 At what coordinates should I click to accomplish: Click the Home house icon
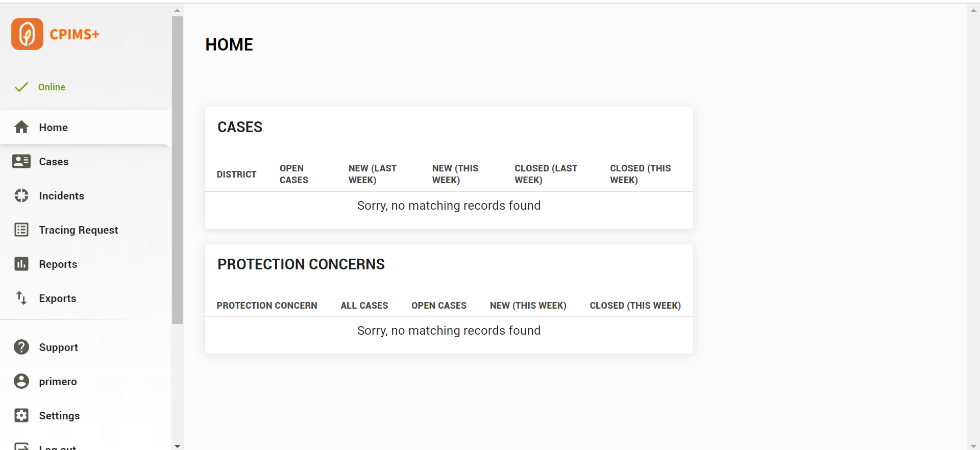pyautogui.click(x=21, y=127)
